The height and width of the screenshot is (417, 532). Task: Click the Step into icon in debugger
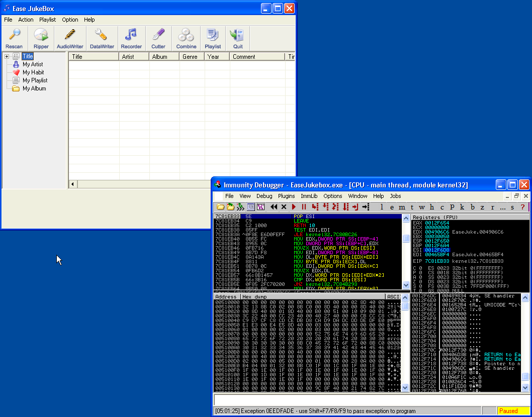(315, 207)
